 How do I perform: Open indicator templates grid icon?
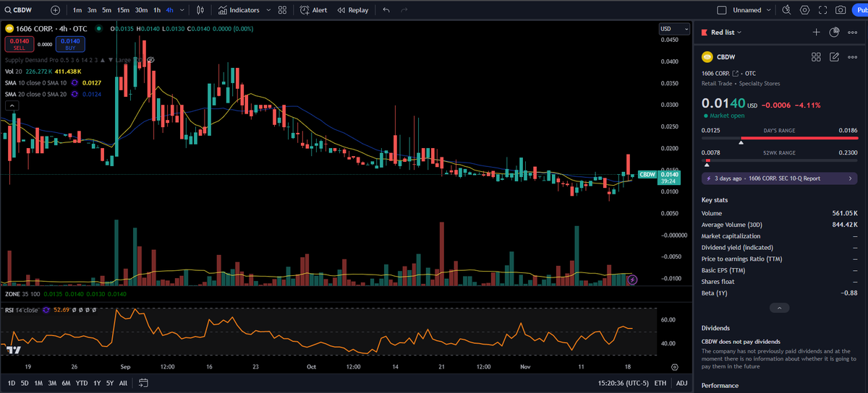pos(282,10)
